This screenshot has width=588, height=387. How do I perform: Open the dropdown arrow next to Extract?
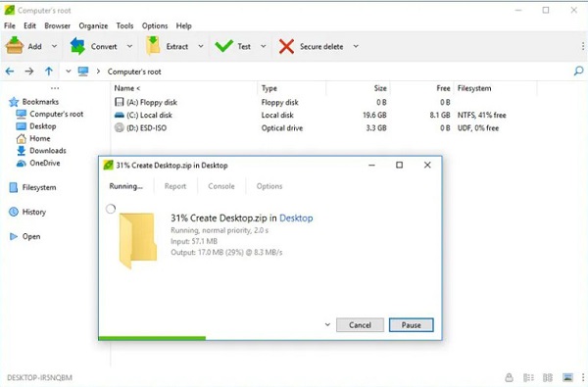click(x=201, y=46)
